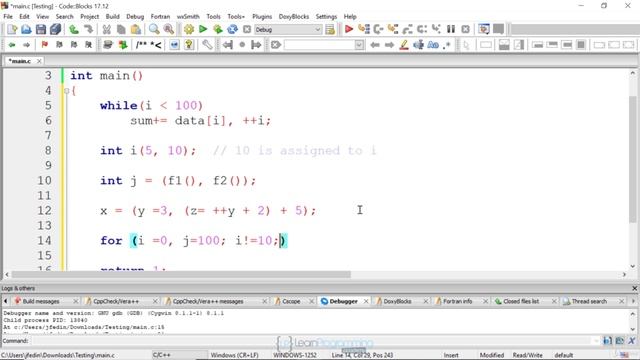
Task: Open the debugging windows icon
Action: 484,29
